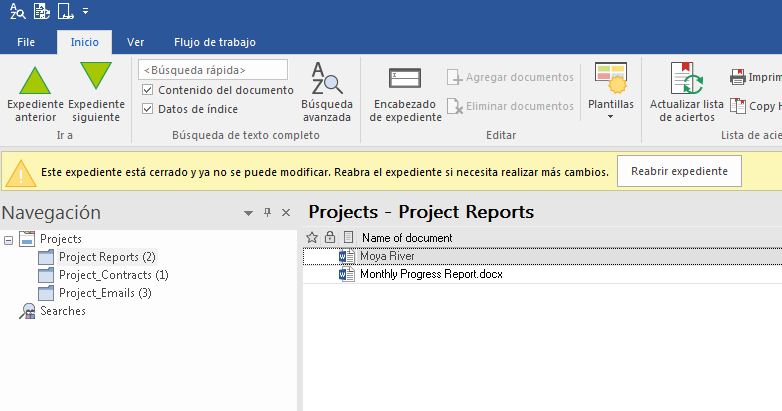Toggle Datos de índice checkbox
This screenshot has height=411, width=782.
tap(147, 109)
